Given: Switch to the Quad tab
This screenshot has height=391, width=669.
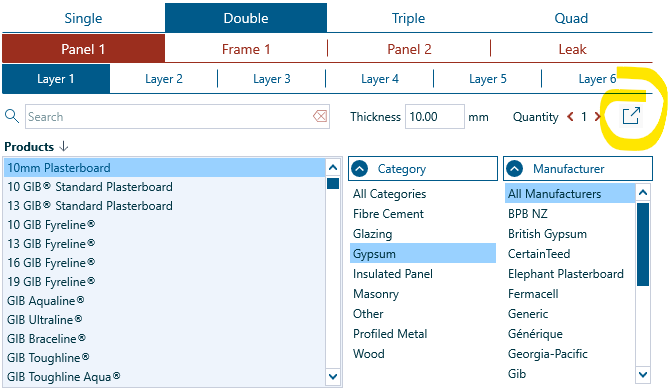Looking at the screenshot, I should [571, 18].
